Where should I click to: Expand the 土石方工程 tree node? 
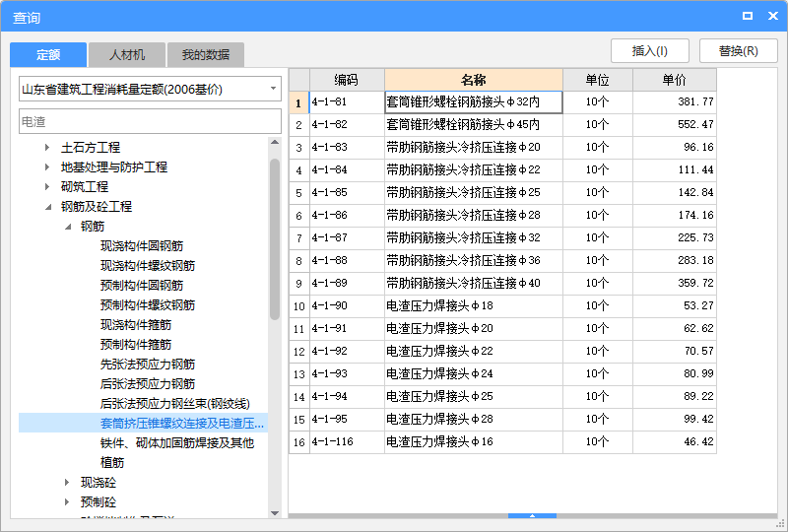[x=47, y=148]
